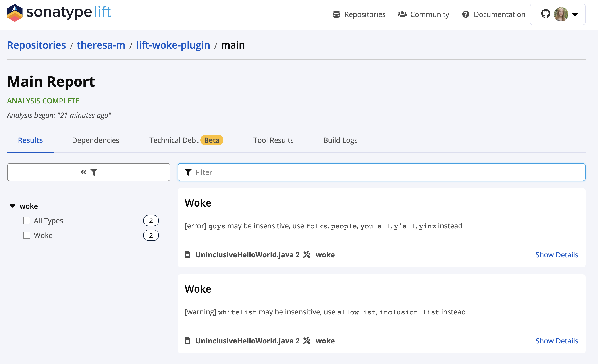The height and width of the screenshot is (364, 598).
Task: Open the account dropdown caret
Action: pos(575,14)
